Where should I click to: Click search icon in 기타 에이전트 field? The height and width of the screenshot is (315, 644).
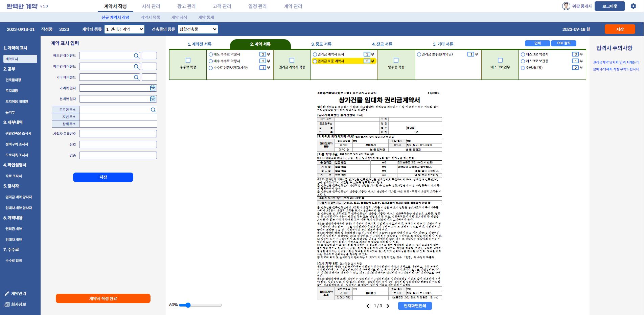136,77
